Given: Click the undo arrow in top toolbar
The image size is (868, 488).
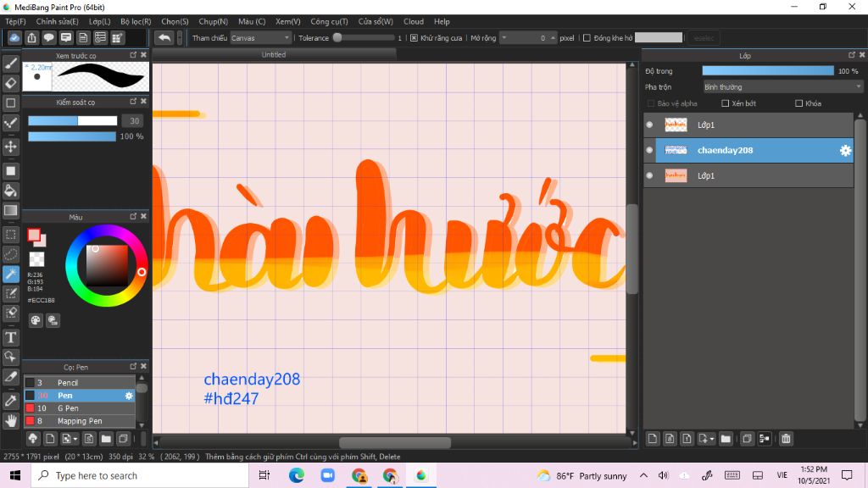Looking at the screenshot, I should pyautogui.click(x=164, y=37).
